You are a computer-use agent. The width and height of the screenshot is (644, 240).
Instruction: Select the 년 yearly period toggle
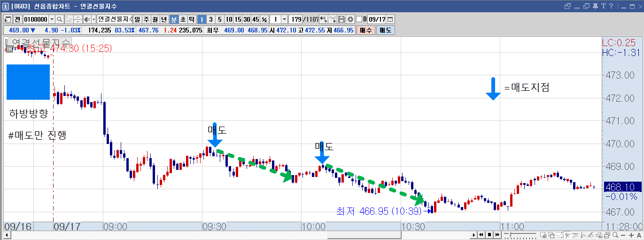pos(164,19)
